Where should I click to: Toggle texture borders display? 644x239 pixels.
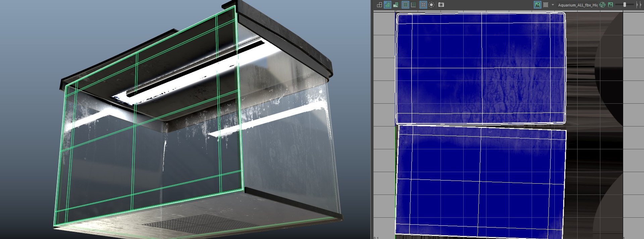(x=405, y=5)
